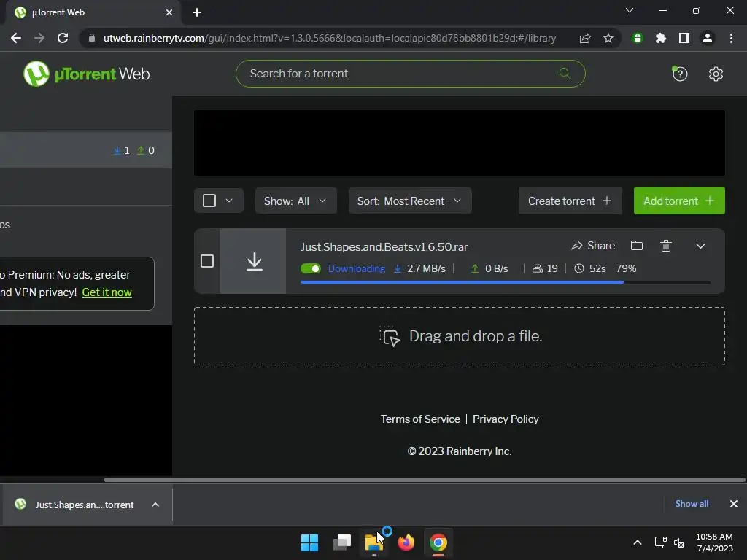Open the Extensions puzzle icon
This screenshot has height=560, width=747.
(661, 38)
